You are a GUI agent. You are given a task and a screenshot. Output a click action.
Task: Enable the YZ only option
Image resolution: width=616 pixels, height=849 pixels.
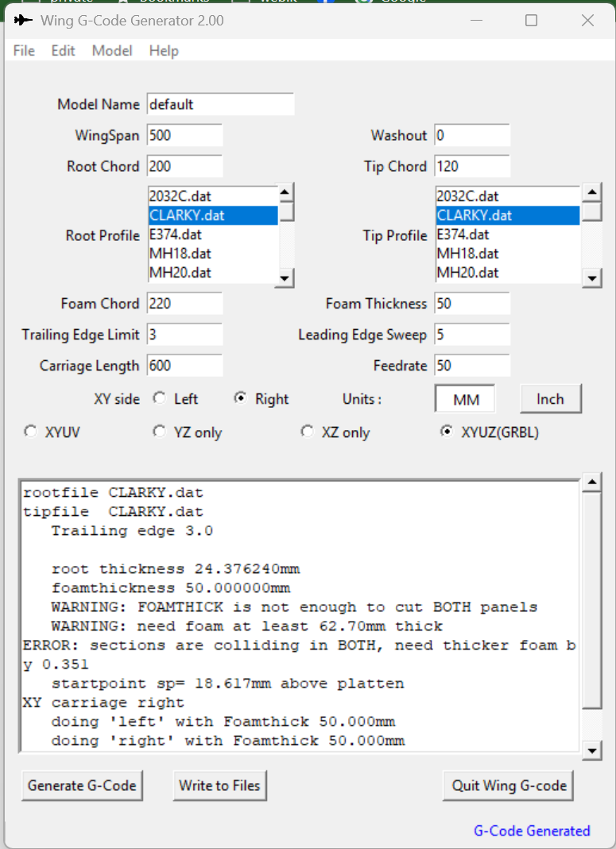point(160,432)
